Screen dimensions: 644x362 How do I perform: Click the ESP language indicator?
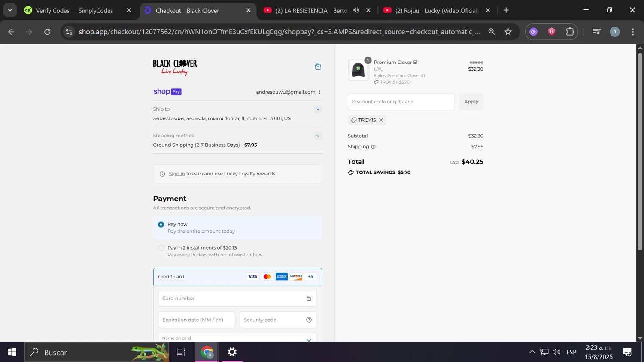[x=571, y=352]
